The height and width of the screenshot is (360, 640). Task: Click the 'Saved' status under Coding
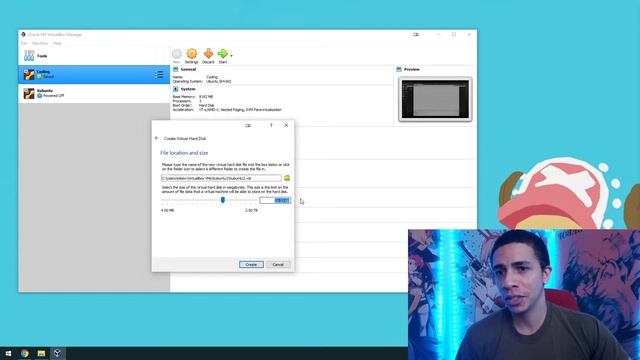(x=48, y=77)
